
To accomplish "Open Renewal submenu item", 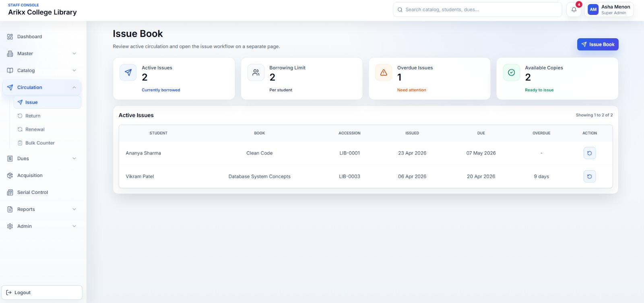I will click(x=35, y=130).
